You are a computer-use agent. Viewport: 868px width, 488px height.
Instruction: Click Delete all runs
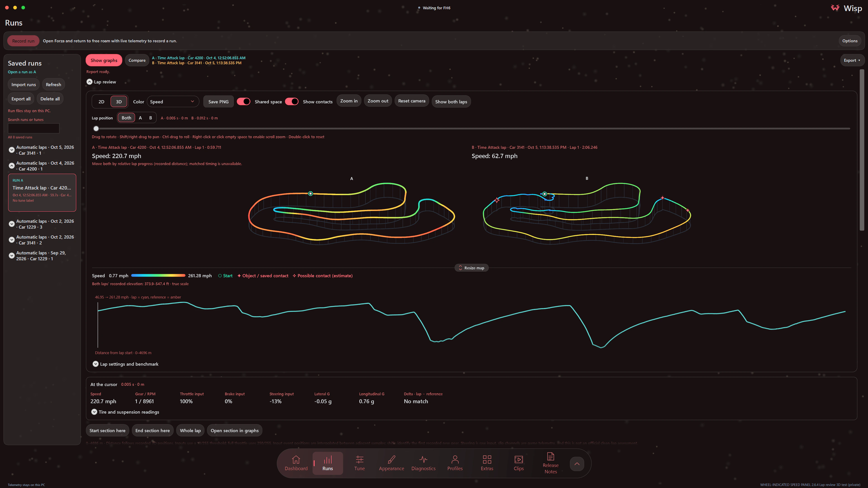click(x=50, y=99)
